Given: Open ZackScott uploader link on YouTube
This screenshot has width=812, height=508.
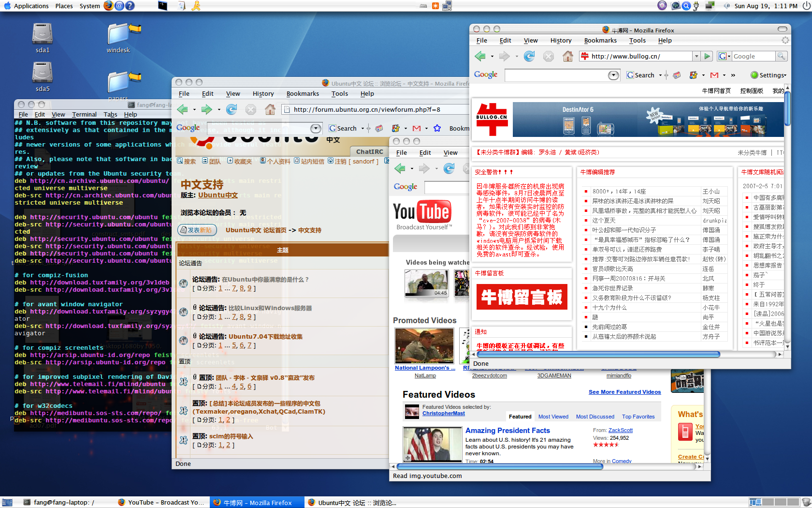Looking at the screenshot, I should pos(620,430).
